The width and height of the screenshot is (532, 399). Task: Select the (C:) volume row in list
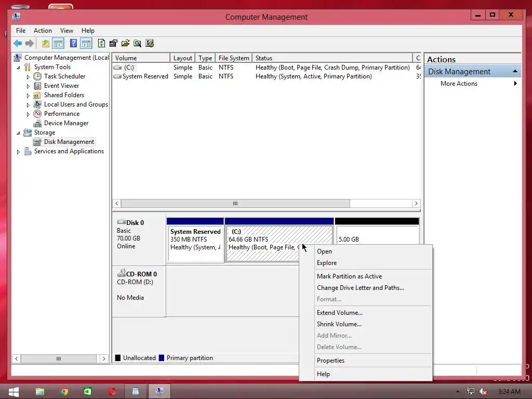[x=267, y=68]
